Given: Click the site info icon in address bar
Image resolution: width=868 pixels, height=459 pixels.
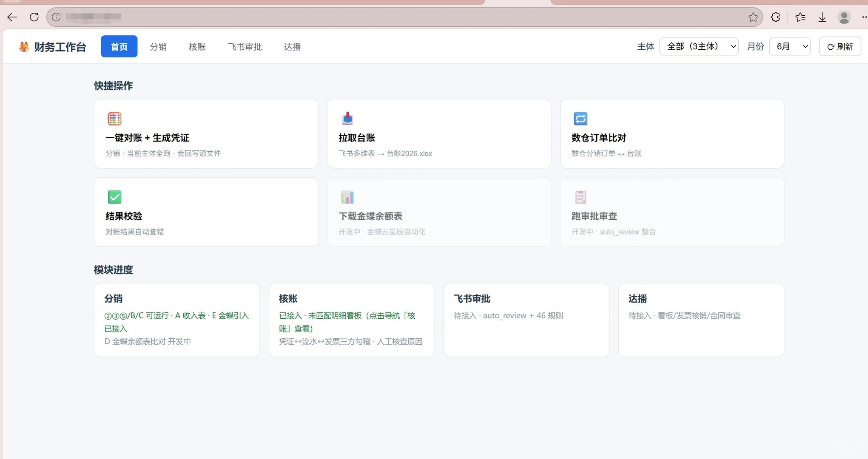Looking at the screenshot, I should (x=56, y=17).
